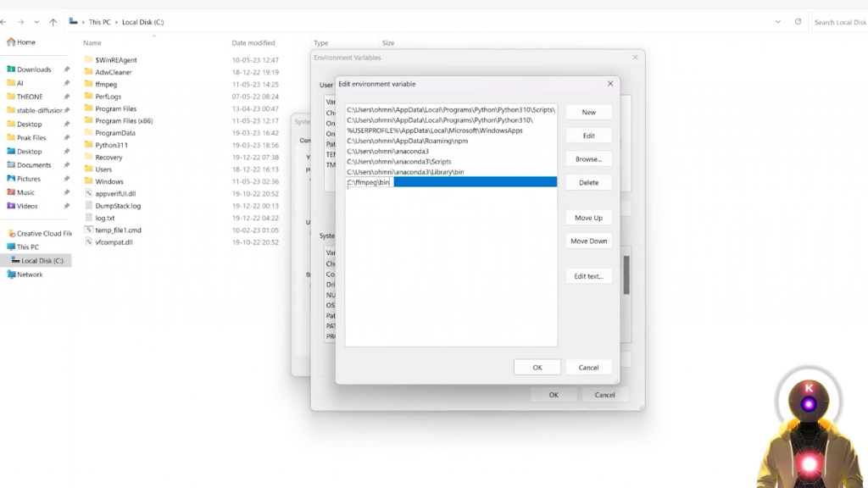
Task: Select This PC in the breadcrumb path
Action: click(100, 22)
